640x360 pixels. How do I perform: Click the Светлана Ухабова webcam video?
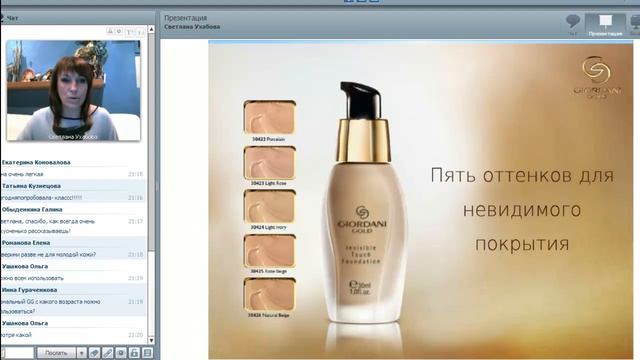pos(73,90)
